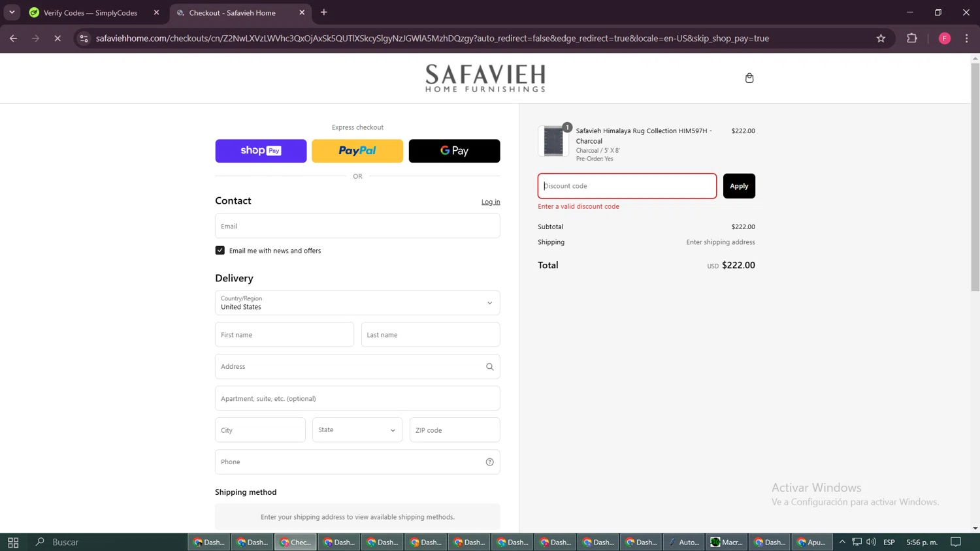The height and width of the screenshot is (551, 980).
Task: Apply the discount code
Action: (x=739, y=186)
